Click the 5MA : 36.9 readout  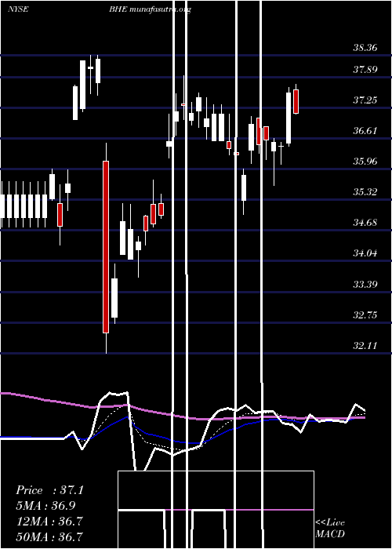(x=45, y=506)
